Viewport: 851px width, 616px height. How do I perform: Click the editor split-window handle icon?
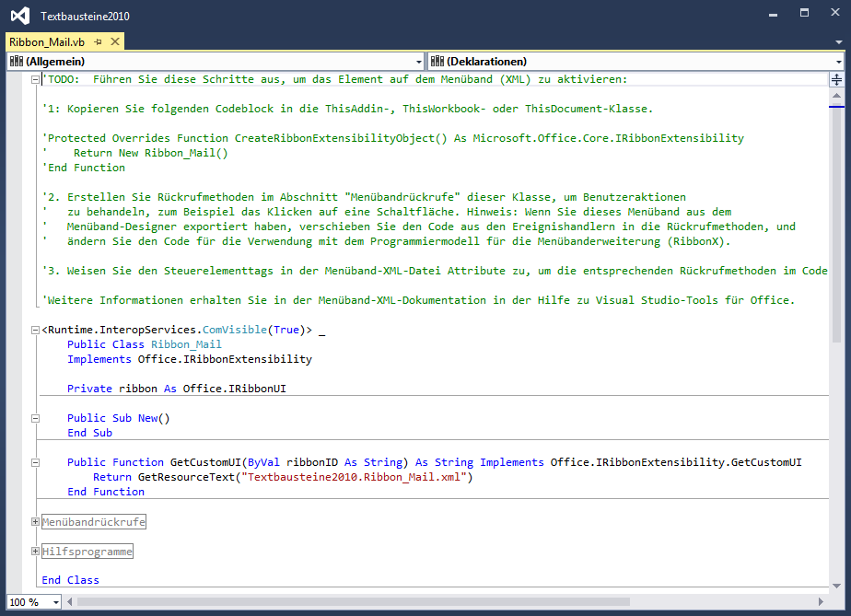click(x=837, y=80)
